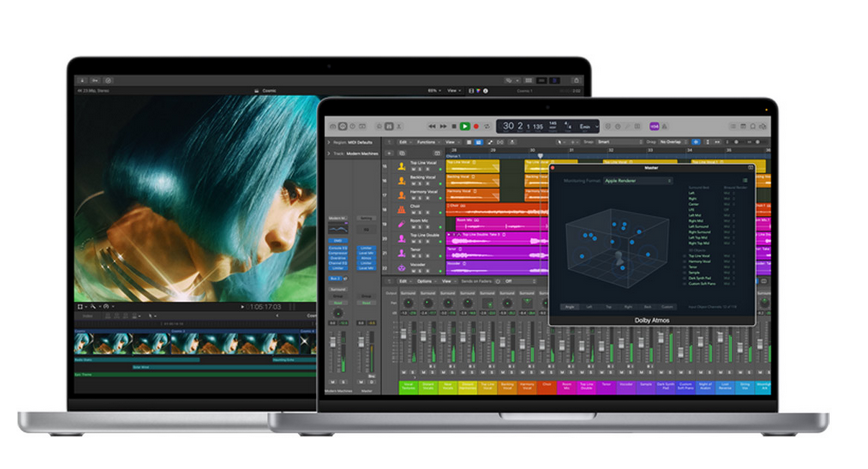Select the Custom view in Dolby Atmos
The image size is (868, 469).
[667, 307]
